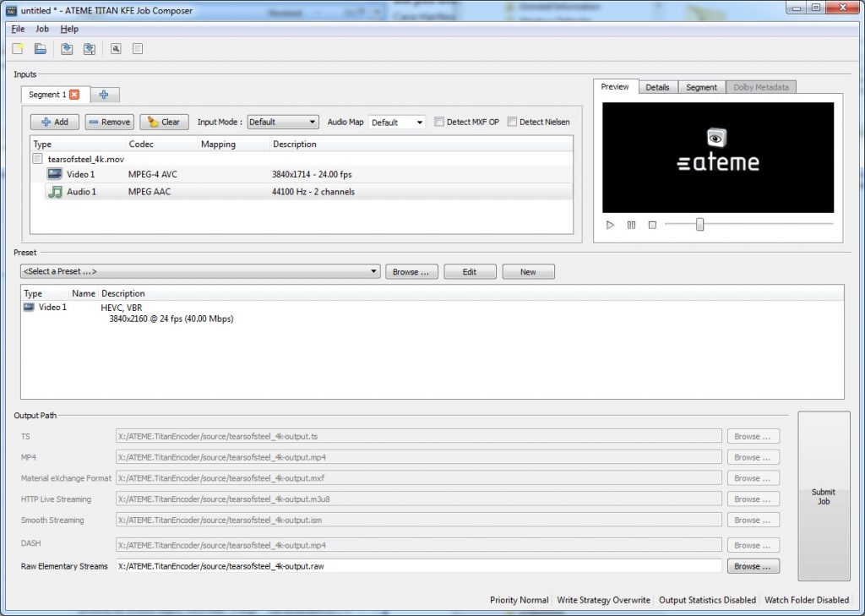This screenshot has width=865, height=616.
Task: Click the Save job toolbar icon
Action: pyautogui.click(x=67, y=48)
